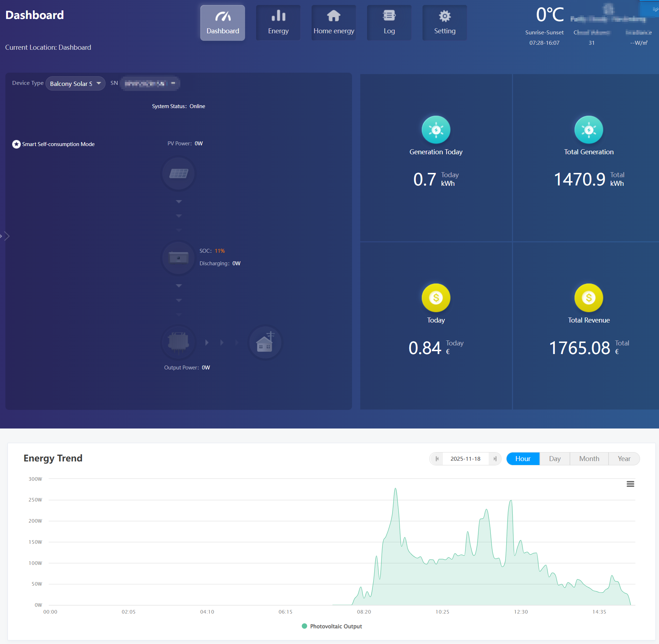Toggle the Photovoltaic Output legend

tap(332, 626)
